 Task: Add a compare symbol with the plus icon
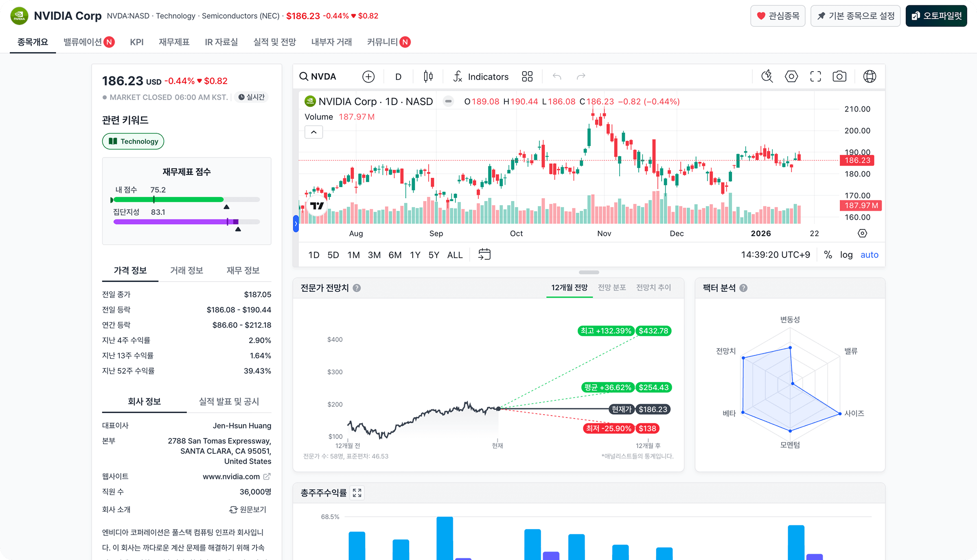point(368,77)
